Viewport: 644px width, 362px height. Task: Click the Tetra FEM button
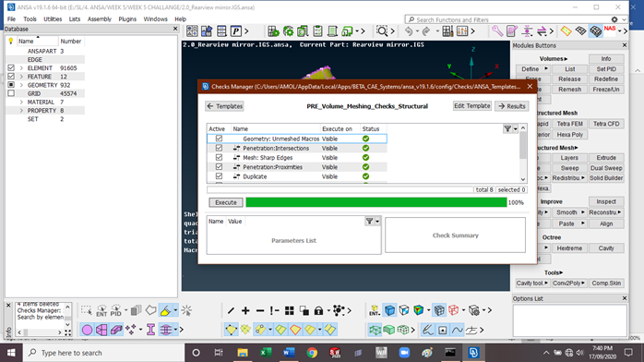569,124
